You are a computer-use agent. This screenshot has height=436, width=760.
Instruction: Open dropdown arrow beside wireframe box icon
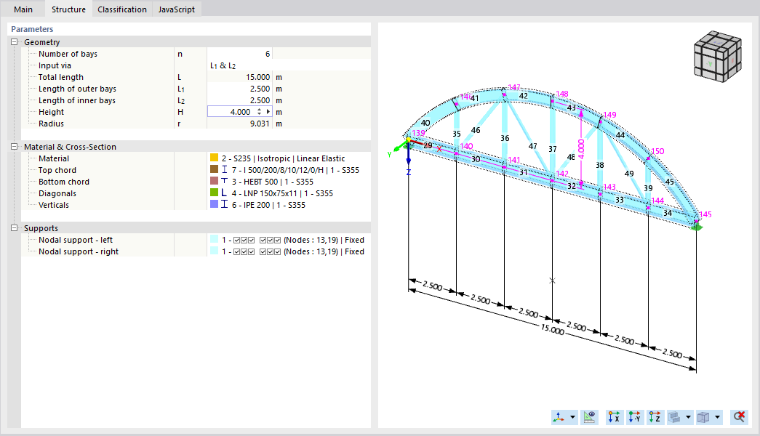coord(717,417)
